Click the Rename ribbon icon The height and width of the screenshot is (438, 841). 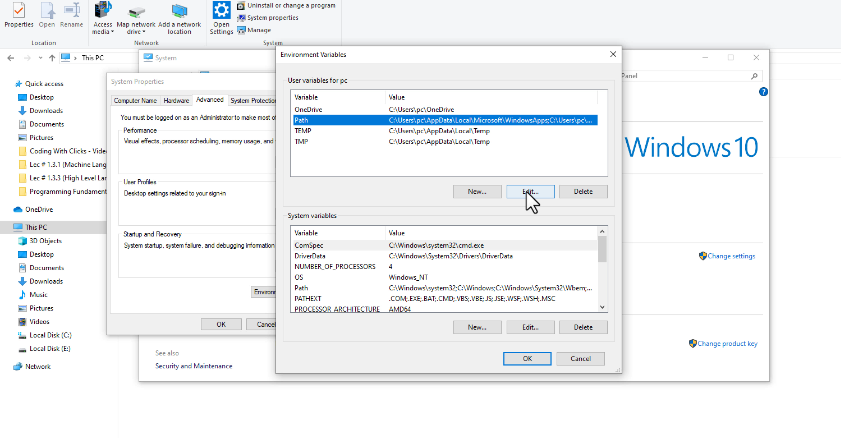click(x=71, y=15)
